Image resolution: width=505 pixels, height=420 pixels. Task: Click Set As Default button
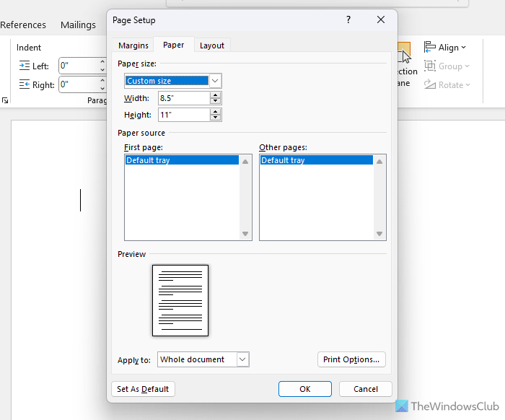(143, 389)
